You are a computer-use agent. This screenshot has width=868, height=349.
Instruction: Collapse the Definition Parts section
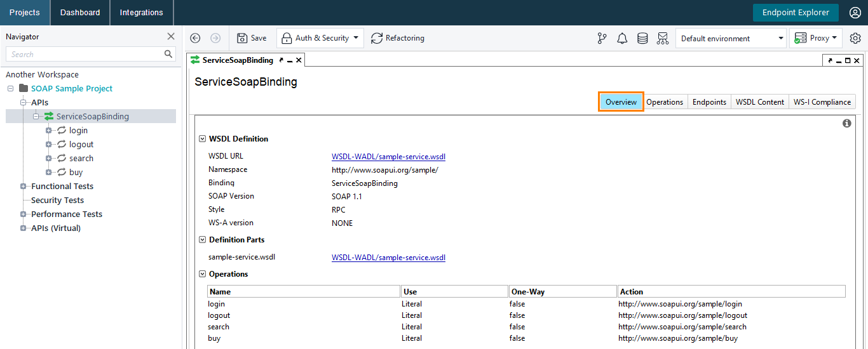202,239
